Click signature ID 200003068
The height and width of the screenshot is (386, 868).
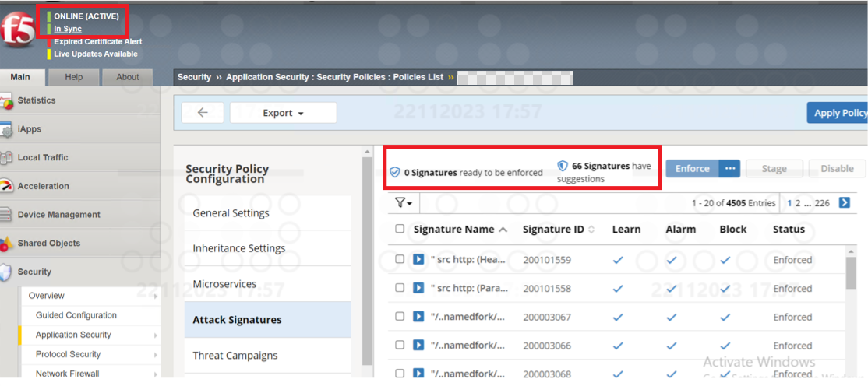546,374
